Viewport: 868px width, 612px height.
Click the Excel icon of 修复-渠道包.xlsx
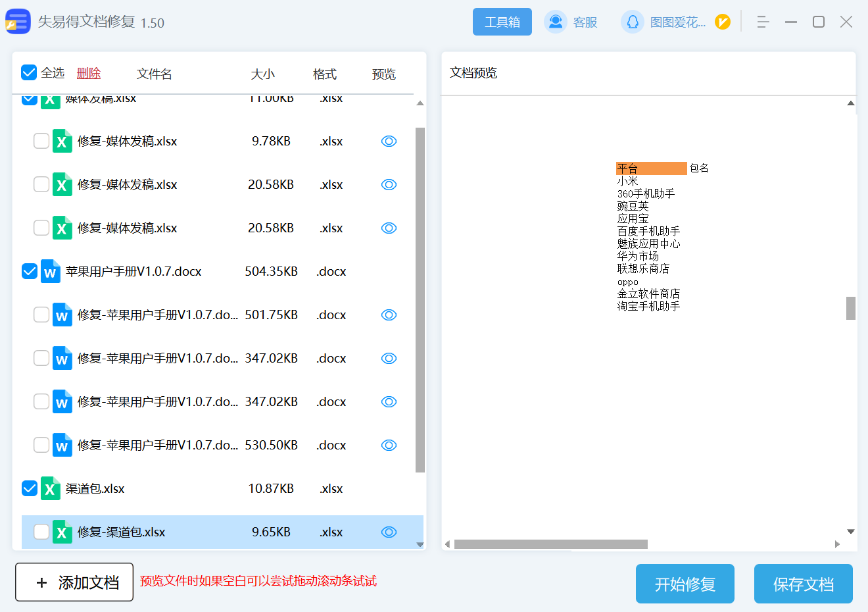62,532
